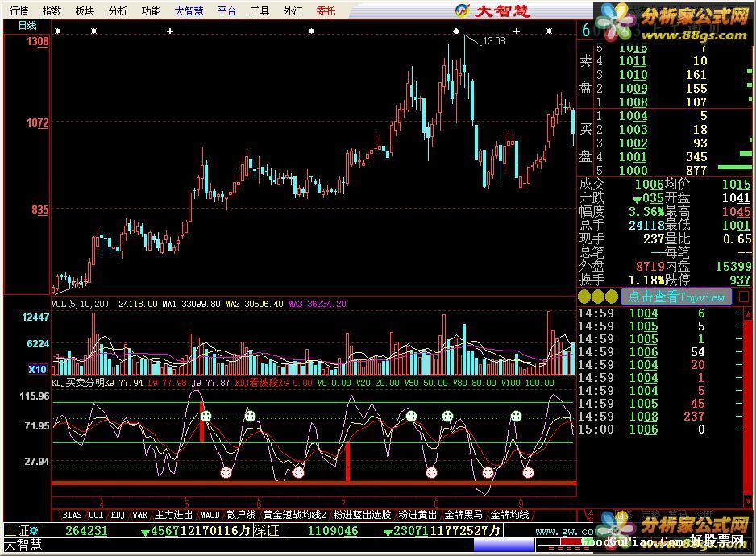
Task: Click the rightmost sad-face sell signal icon
Action: (516, 415)
